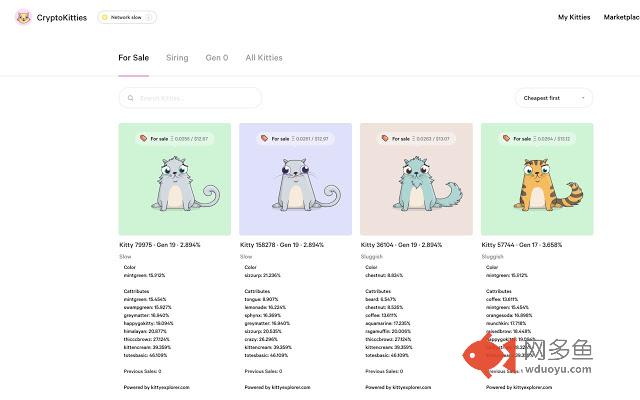Image resolution: width=640 pixels, height=400 pixels.
Task: Click 'Previous Sales: 0' under Kitty 79975
Action: [x=142, y=371]
